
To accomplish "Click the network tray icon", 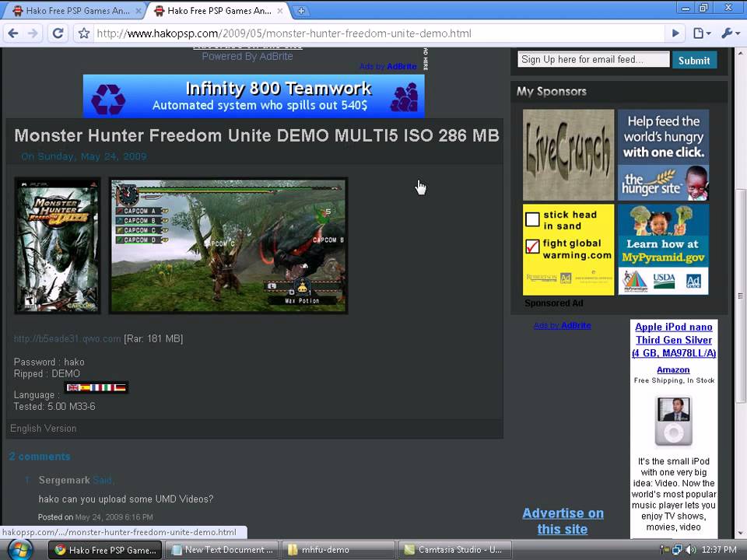I will pos(678,550).
